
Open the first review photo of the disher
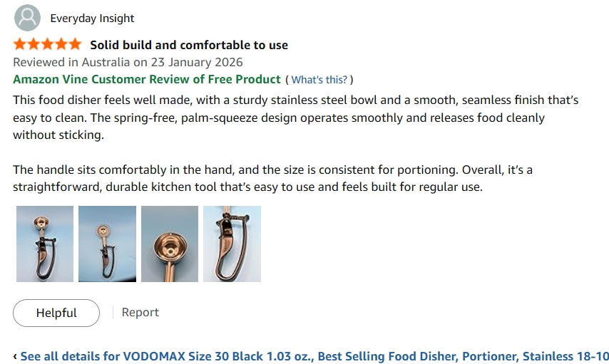click(x=45, y=244)
